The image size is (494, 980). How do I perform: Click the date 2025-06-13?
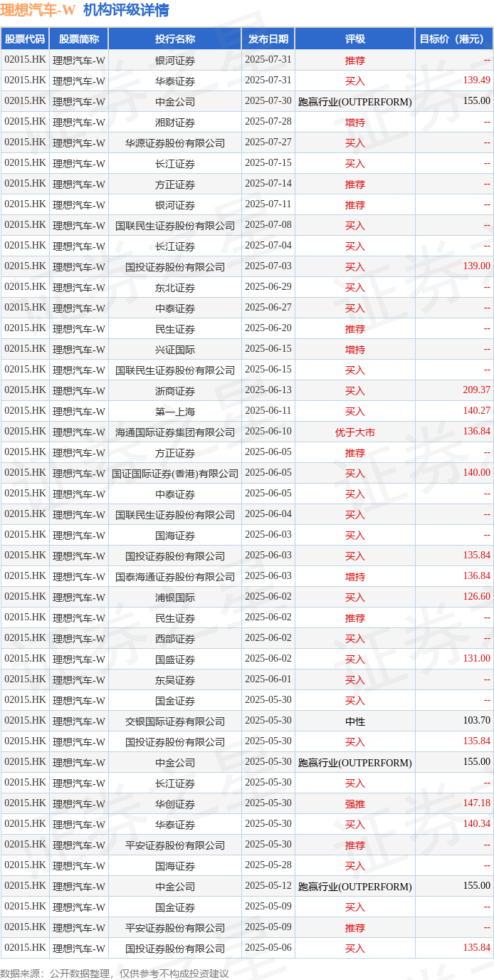point(268,390)
